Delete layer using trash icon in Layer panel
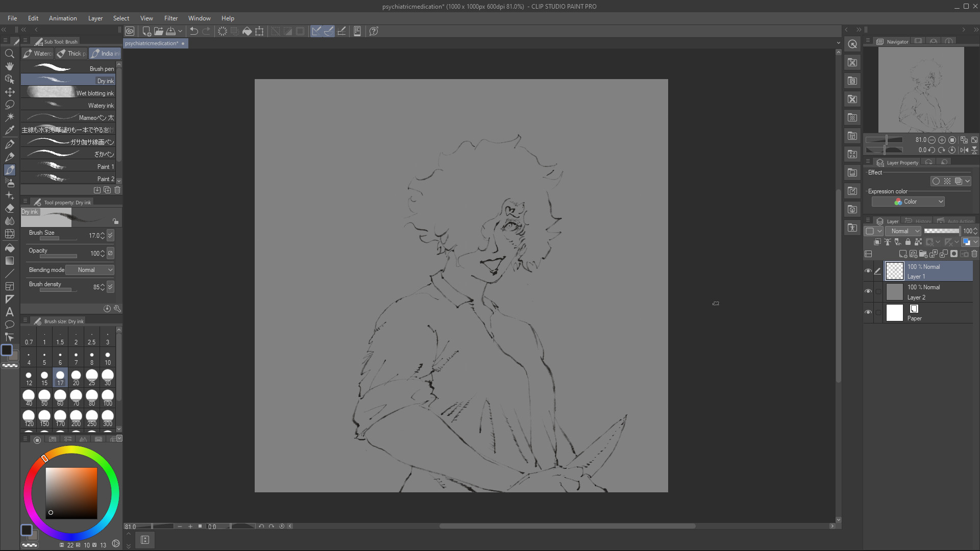The height and width of the screenshot is (551, 980). (x=974, y=254)
